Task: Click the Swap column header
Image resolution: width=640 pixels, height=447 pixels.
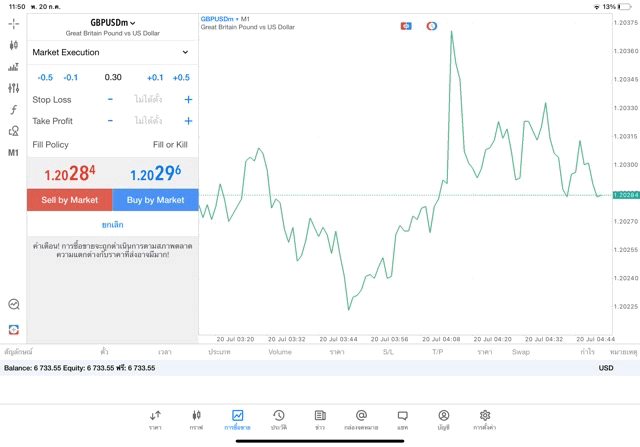Action: click(521, 352)
